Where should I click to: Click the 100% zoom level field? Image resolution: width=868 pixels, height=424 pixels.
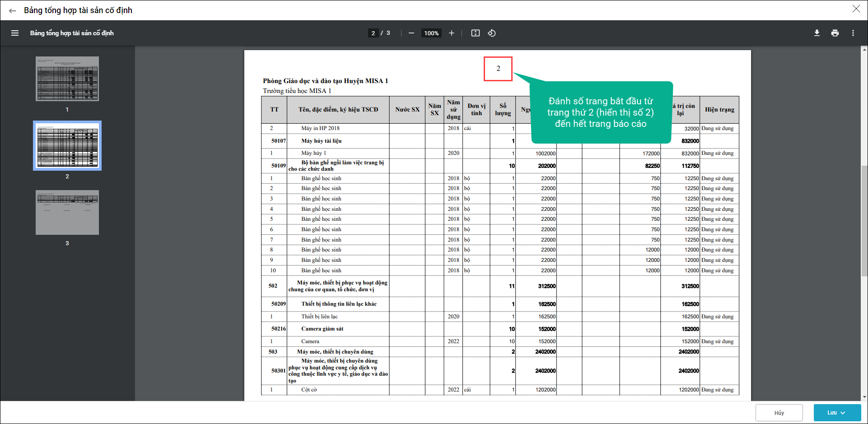pyautogui.click(x=431, y=33)
